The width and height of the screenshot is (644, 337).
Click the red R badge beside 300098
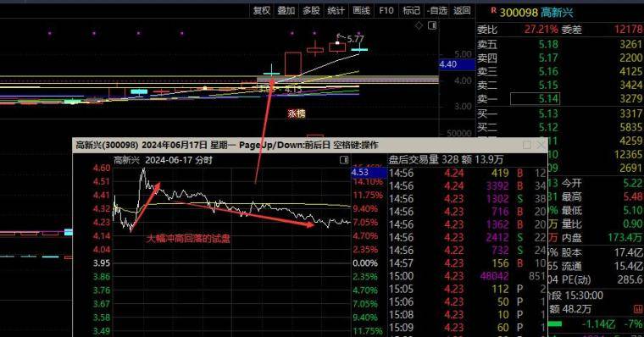pos(493,11)
